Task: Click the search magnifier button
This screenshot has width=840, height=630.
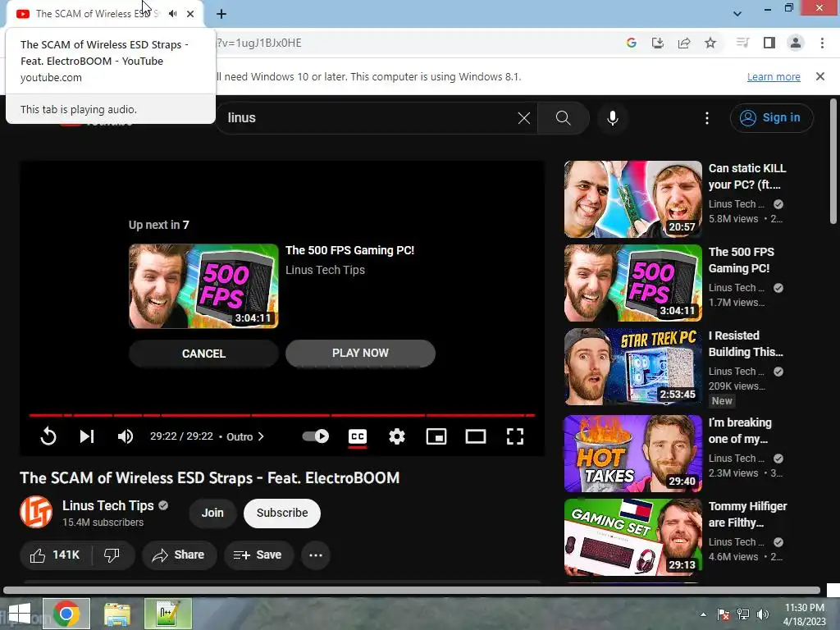Action: [563, 118]
